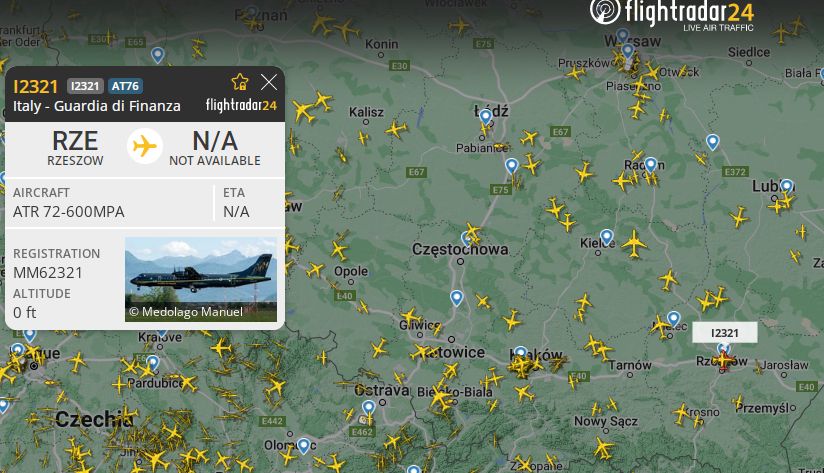Select the Lublin airport pin marker

[x=787, y=187]
